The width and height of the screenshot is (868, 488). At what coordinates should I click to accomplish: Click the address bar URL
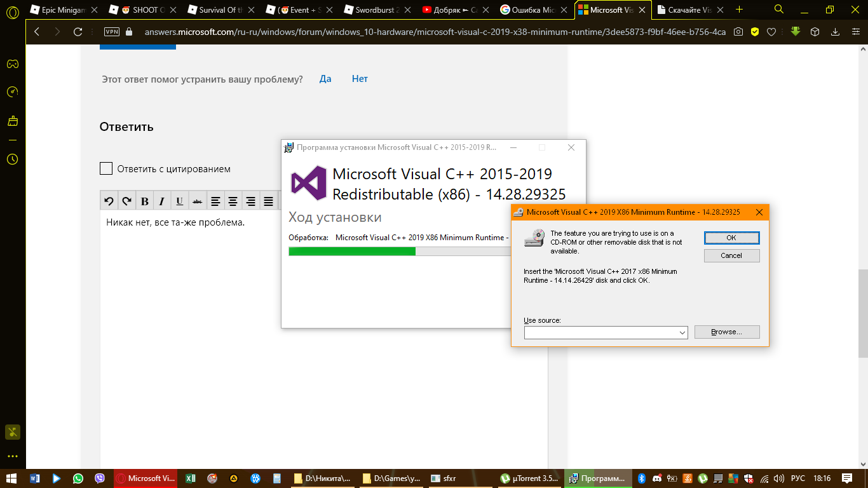[435, 32]
